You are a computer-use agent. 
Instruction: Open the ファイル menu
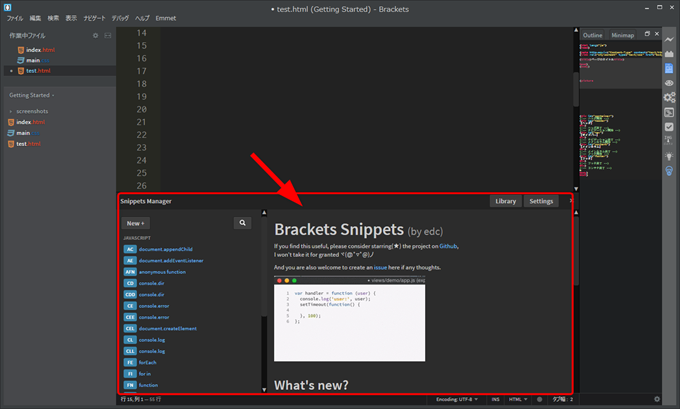click(x=15, y=18)
